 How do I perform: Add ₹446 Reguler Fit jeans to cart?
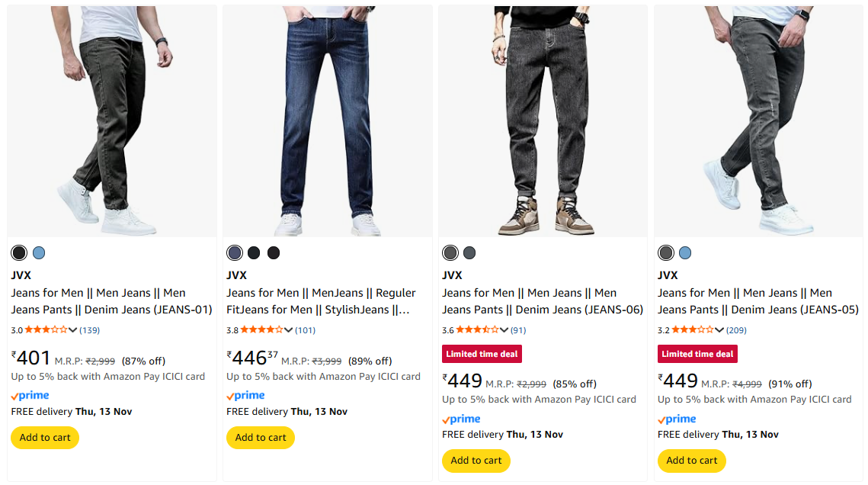point(261,438)
